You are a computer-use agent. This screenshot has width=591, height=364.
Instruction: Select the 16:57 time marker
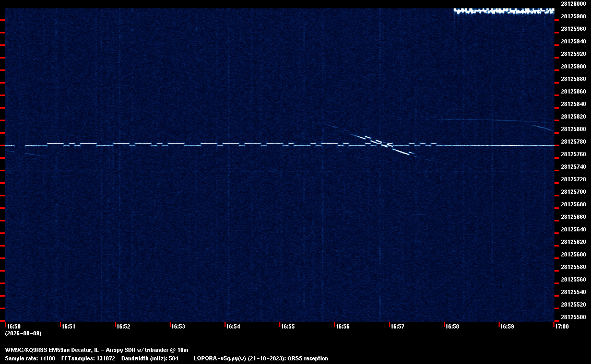click(397, 326)
